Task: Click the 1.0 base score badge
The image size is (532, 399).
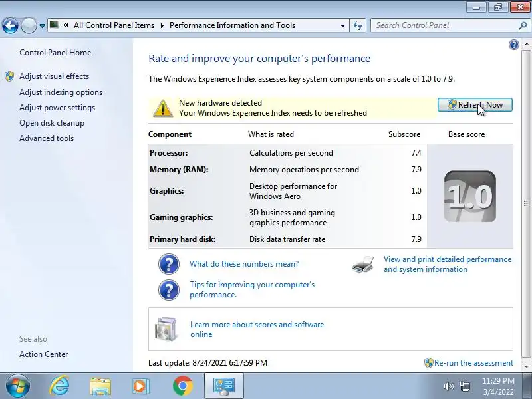Action: 470,196
